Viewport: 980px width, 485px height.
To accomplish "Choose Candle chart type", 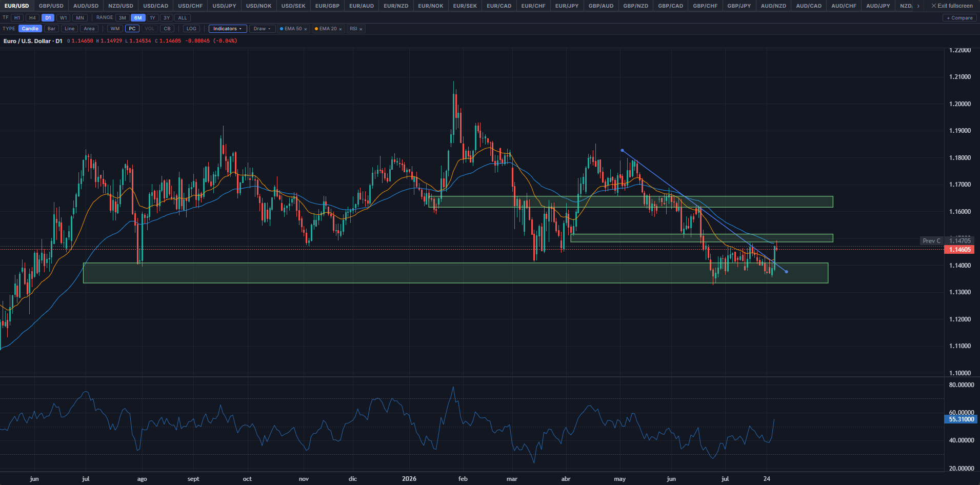I will tap(30, 29).
